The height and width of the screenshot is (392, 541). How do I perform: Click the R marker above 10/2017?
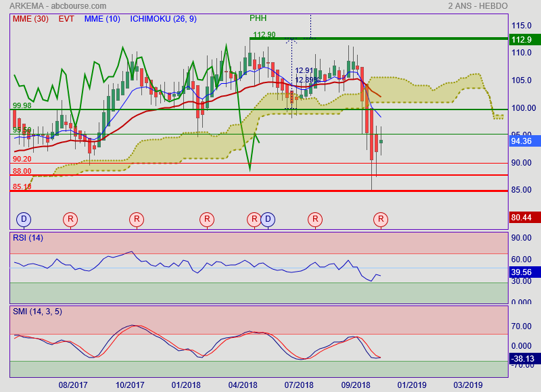pos(137,219)
